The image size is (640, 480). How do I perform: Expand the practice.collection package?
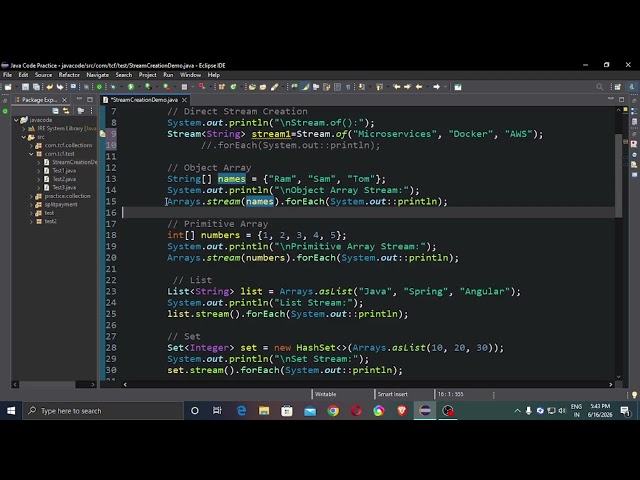click(x=31, y=196)
